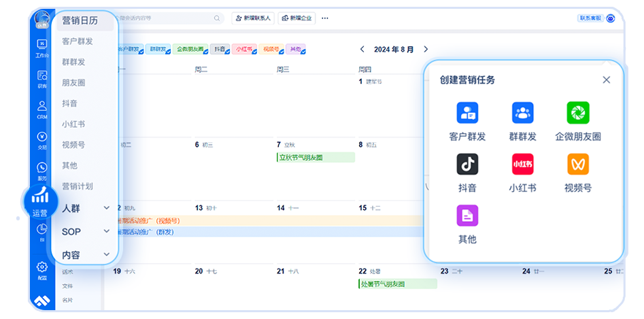The width and height of the screenshot is (644, 319).
Task: Open the 运营 chart icon in sidebar
Action: coord(40,197)
